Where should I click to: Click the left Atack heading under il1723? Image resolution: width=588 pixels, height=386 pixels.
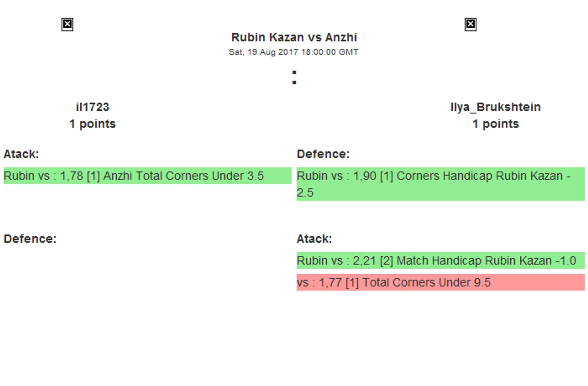coord(21,154)
